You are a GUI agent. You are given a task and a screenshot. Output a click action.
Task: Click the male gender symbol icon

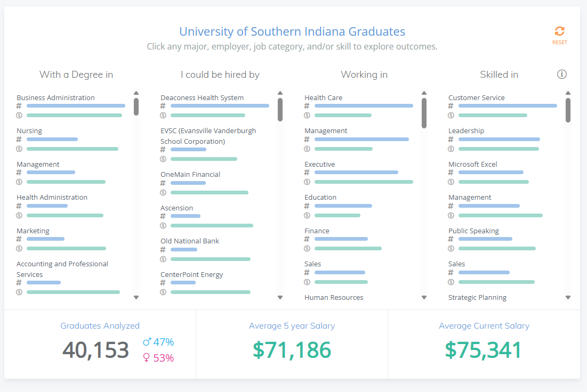coord(147,342)
